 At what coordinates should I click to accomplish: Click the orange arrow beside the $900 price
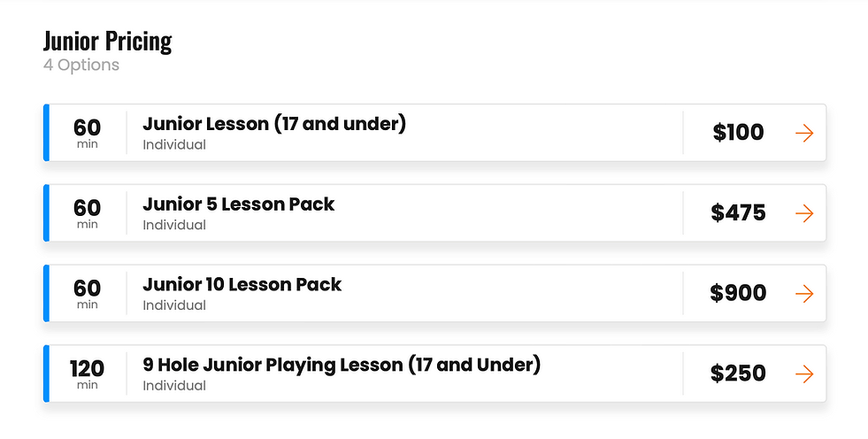[803, 294]
